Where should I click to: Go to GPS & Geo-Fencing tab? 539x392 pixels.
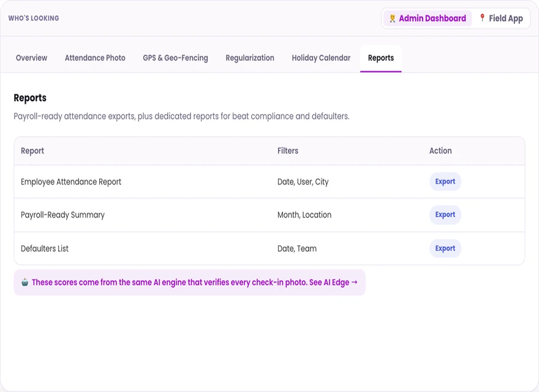click(x=175, y=58)
